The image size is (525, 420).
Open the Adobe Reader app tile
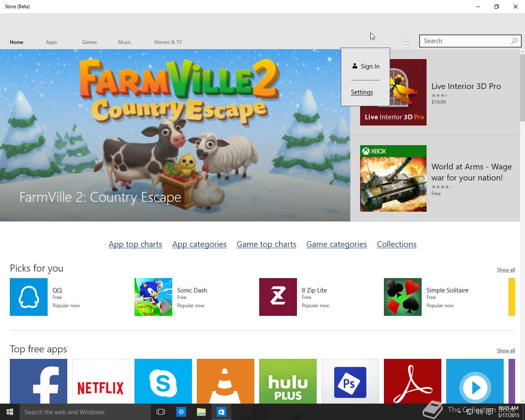(413, 381)
